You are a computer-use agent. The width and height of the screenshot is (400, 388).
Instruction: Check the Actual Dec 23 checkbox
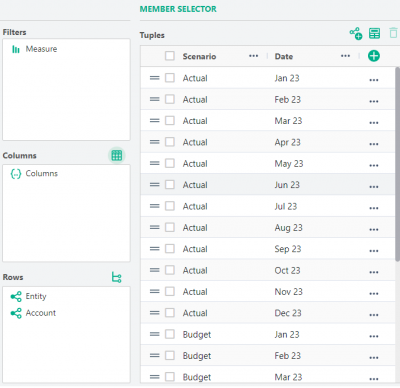pyautogui.click(x=170, y=313)
